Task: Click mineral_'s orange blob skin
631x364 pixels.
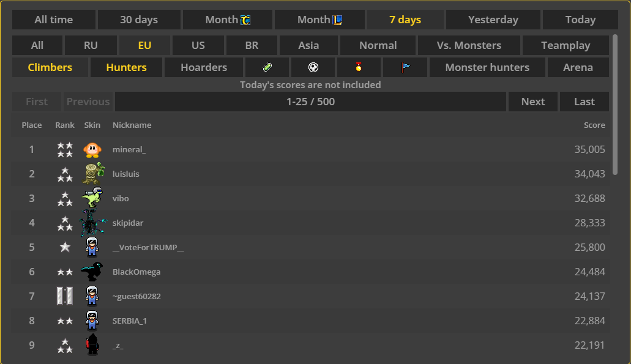Action: [x=92, y=149]
